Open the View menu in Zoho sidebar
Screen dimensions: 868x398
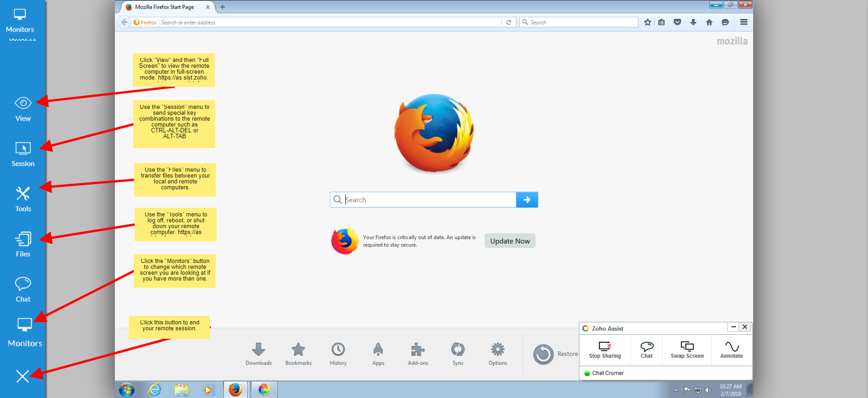coord(23,109)
